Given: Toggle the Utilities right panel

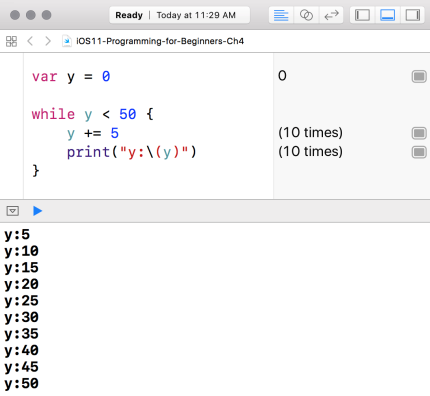Looking at the screenshot, I should coord(412,15).
